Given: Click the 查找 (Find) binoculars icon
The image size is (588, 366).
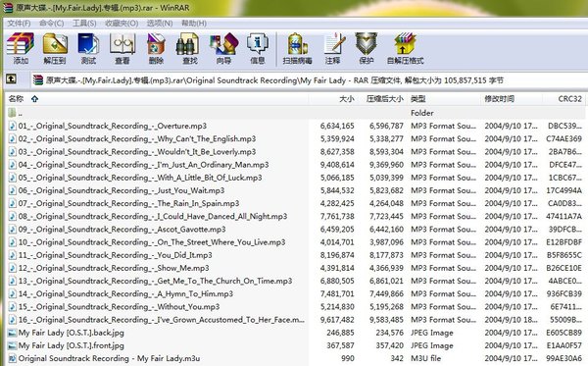Looking at the screenshot, I should tap(187, 43).
